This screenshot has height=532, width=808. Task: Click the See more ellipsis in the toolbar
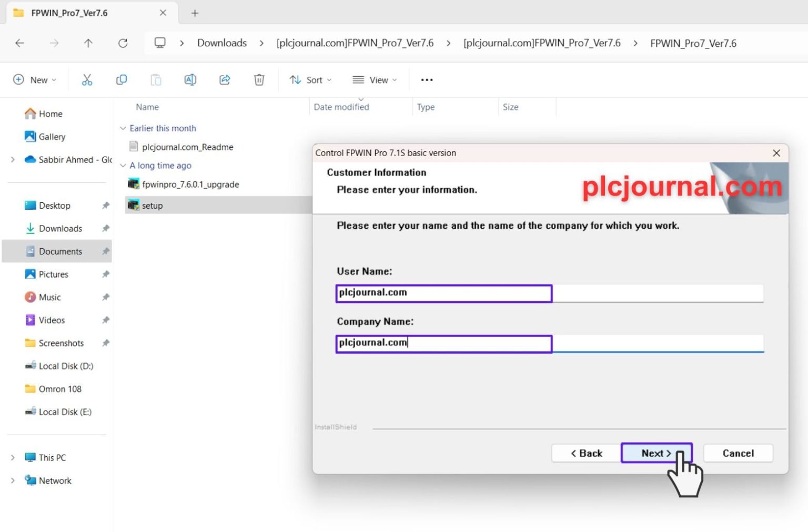click(426, 79)
